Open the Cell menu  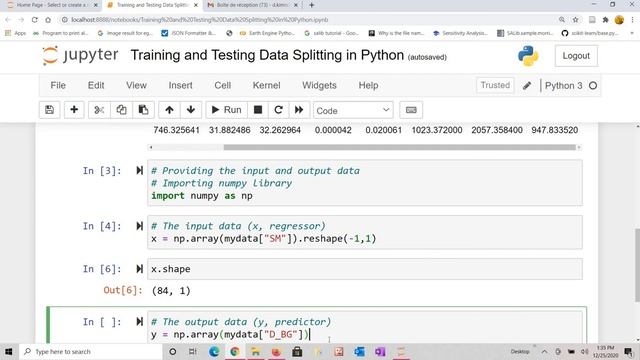pyautogui.click(x=223, y=85)
